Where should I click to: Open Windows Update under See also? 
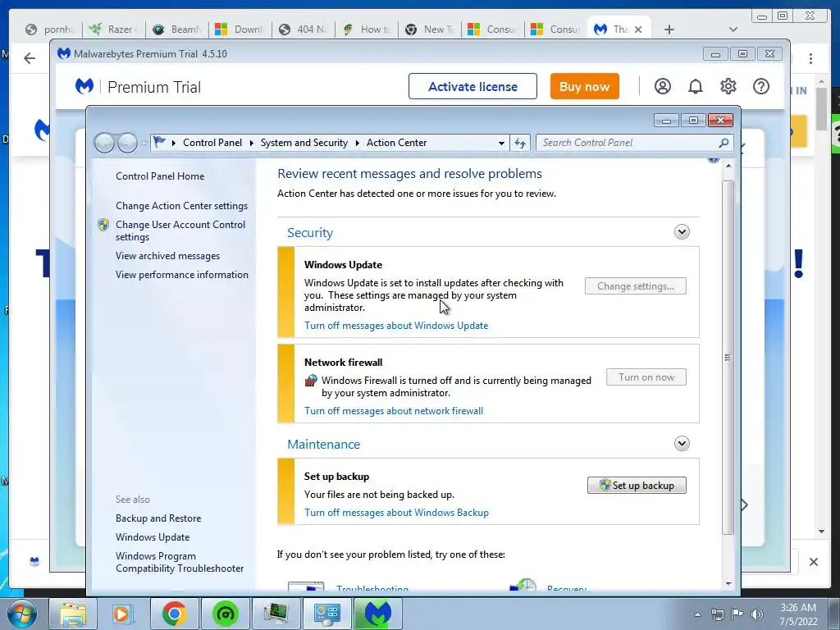(x=153, y=537)
